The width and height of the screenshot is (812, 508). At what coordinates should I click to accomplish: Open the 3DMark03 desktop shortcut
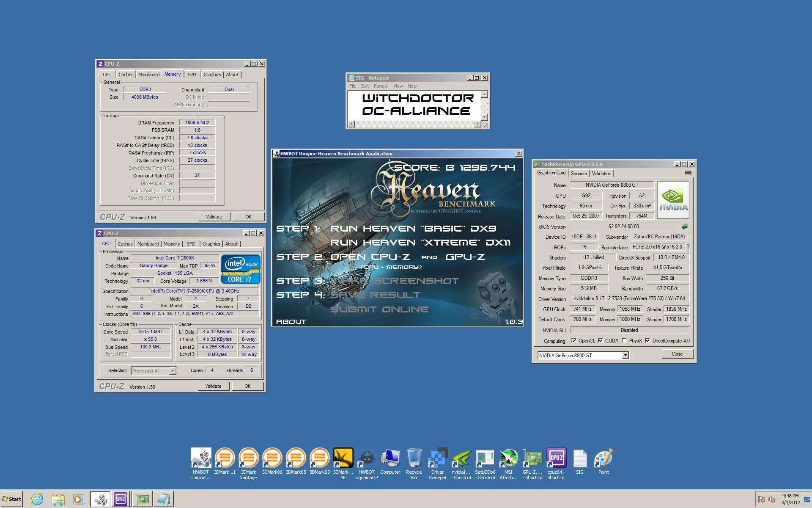pyautogui.click(x=319, y=461)
